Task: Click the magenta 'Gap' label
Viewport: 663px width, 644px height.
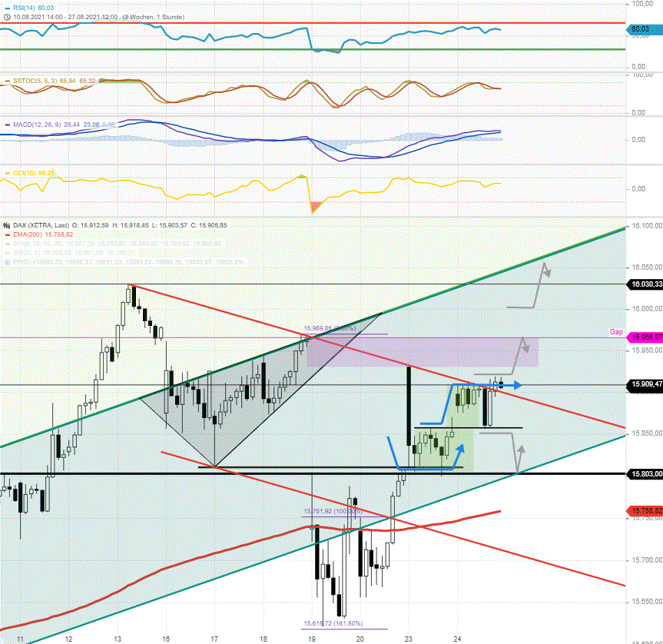Action: coord(616,332)
